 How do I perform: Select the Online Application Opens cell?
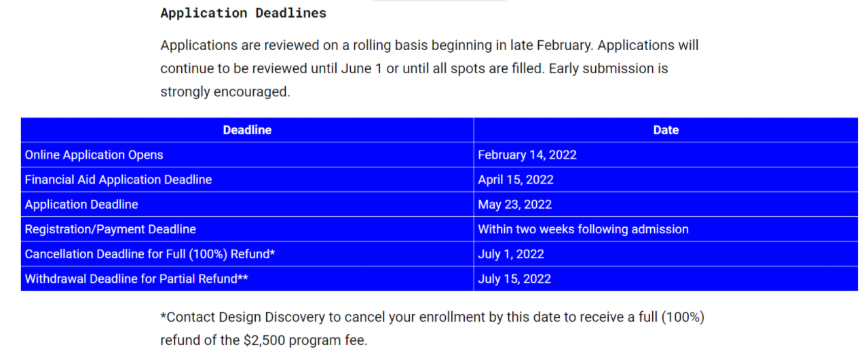pos(94,155)
